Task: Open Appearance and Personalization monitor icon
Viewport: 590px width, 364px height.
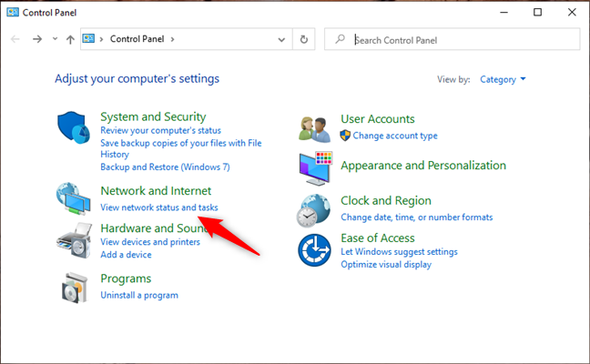Action: pyautogui.click(x=315, y=167)
